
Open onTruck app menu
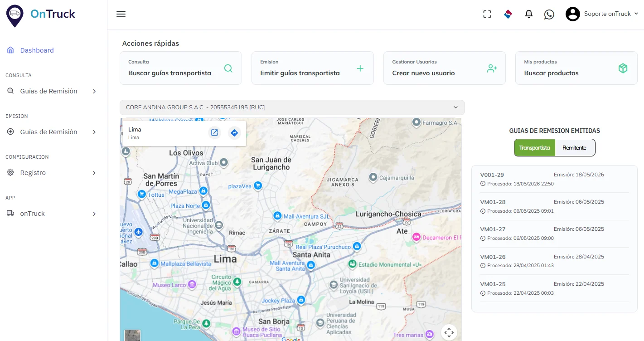point(32,214)
